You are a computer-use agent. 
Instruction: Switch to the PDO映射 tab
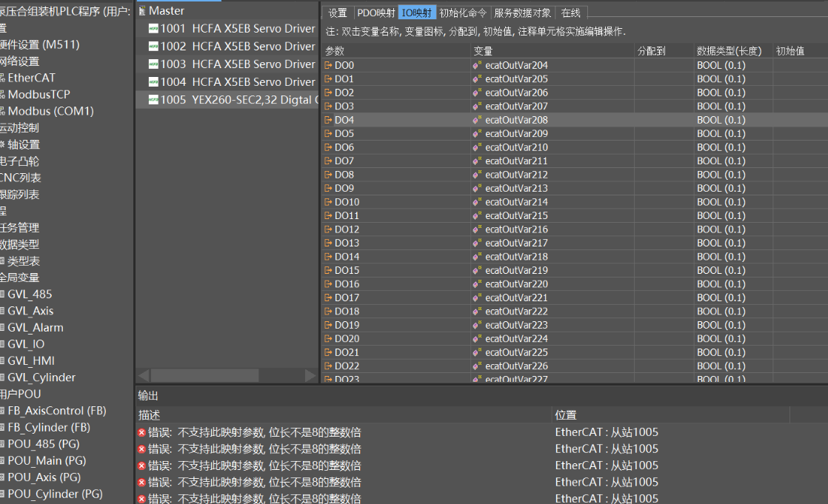pos(375,13)
